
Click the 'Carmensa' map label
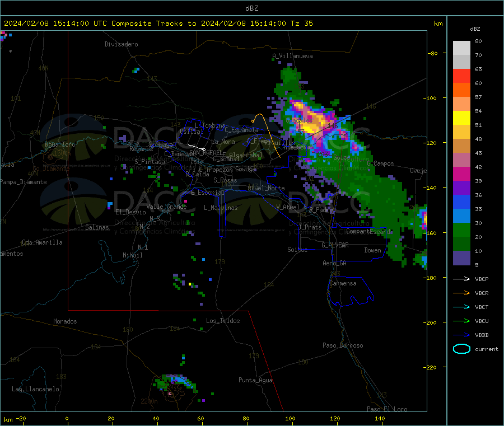(343, 283)
